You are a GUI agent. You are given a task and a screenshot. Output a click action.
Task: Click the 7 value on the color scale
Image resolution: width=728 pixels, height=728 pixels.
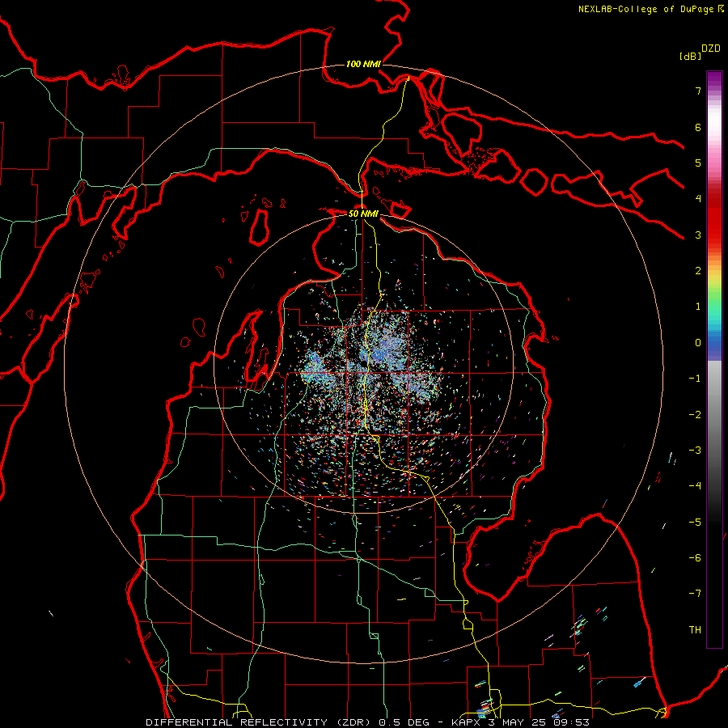point(698,91)
